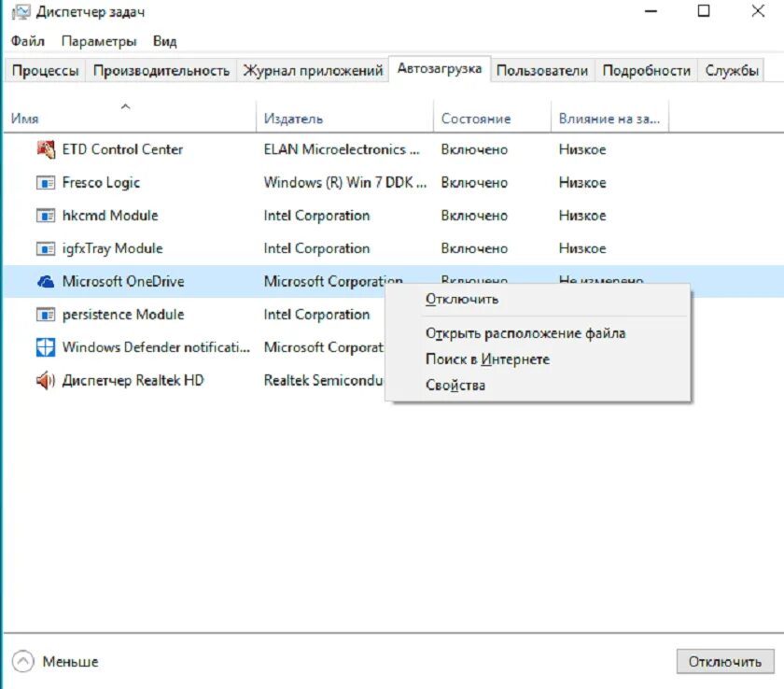Select the hkcmd Module row name
The image size is (784, 689).
[110, 216]
